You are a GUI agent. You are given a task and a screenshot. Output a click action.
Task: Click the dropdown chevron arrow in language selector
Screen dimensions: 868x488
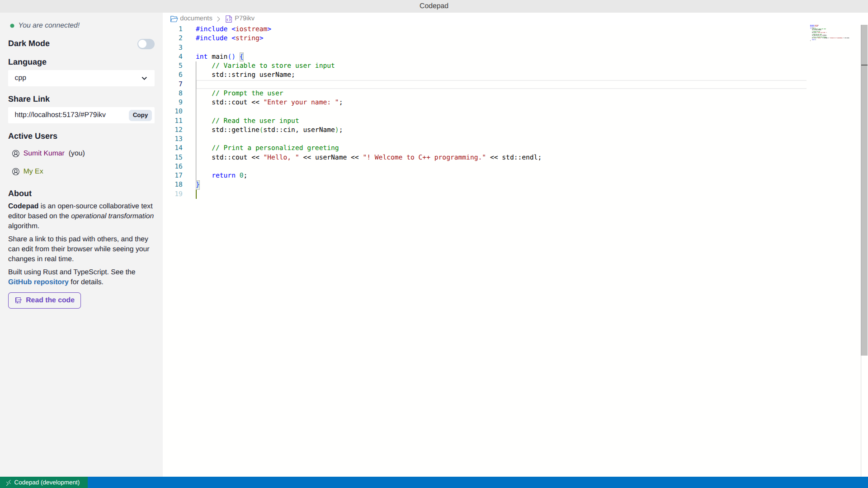(x=144, y=78)
